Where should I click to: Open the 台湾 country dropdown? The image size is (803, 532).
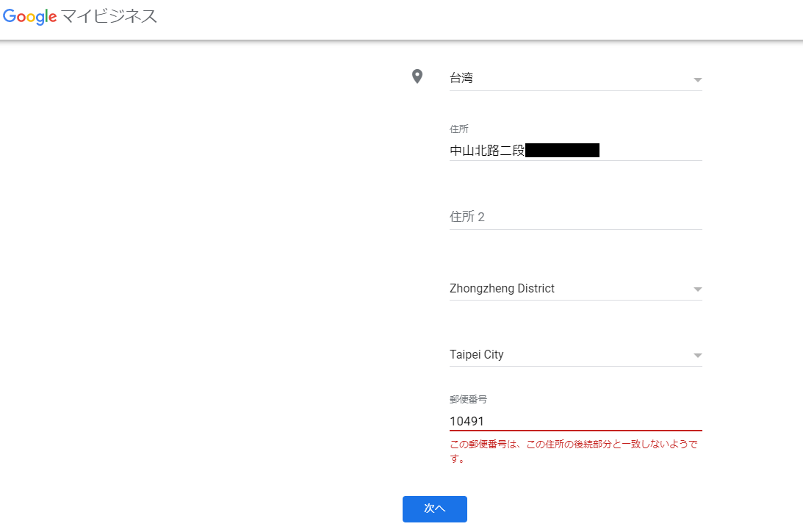pos(576,79)
